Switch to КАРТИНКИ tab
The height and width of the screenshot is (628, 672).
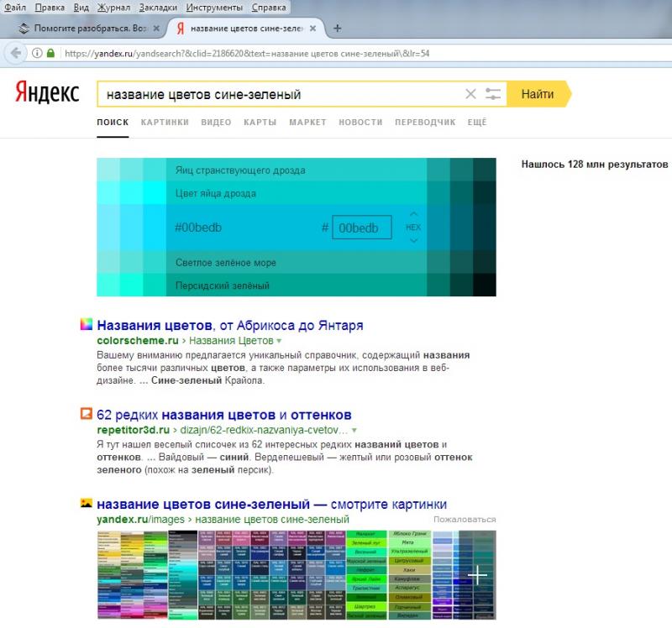tap(165, 123)
